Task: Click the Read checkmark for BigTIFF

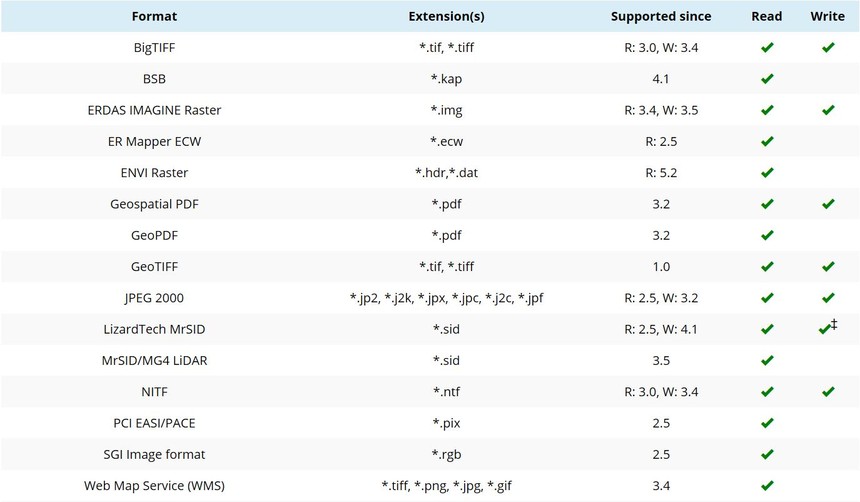Action: click(767, 48)
